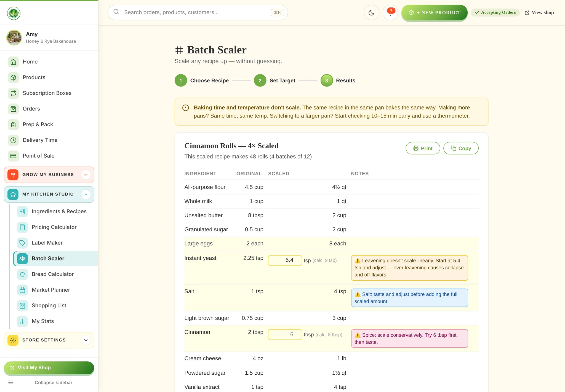The image size is (565, 392).
Task: Click the Store Settings gear icon
Action: click(13, 340)
